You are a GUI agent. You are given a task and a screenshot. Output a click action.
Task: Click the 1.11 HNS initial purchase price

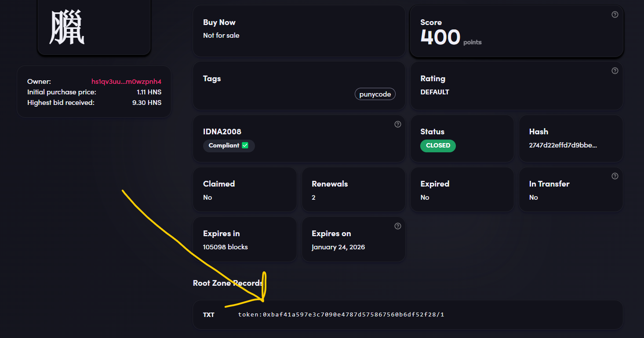pos(149,92)
